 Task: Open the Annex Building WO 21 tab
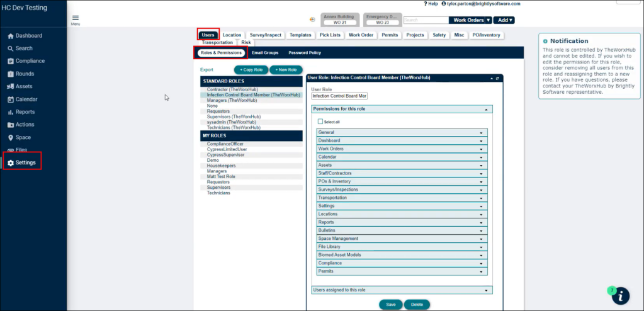(339, 20)
